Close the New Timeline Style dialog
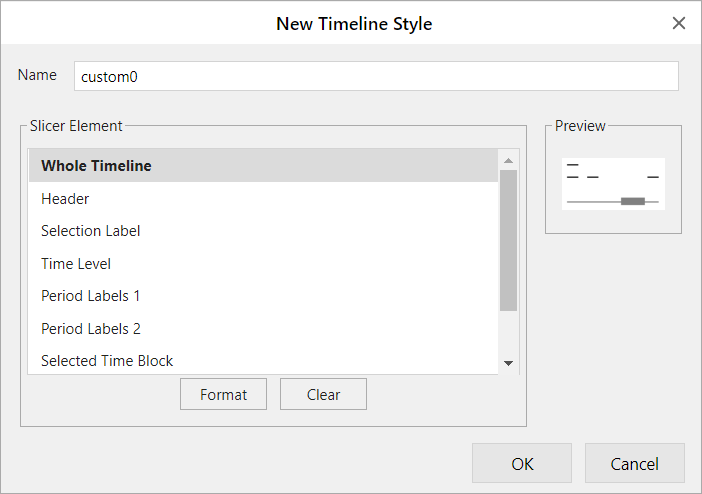Screen dimensions: 702x494 679,23
